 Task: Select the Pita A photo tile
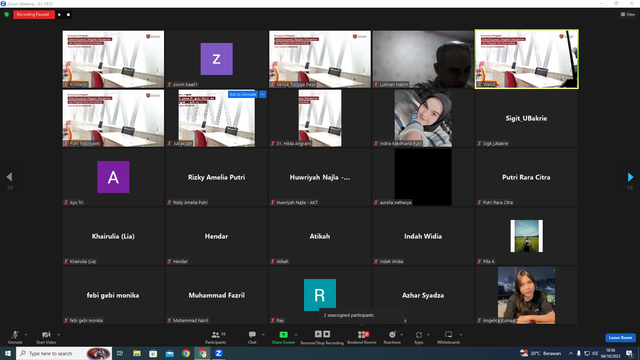[x=526, y=236]
